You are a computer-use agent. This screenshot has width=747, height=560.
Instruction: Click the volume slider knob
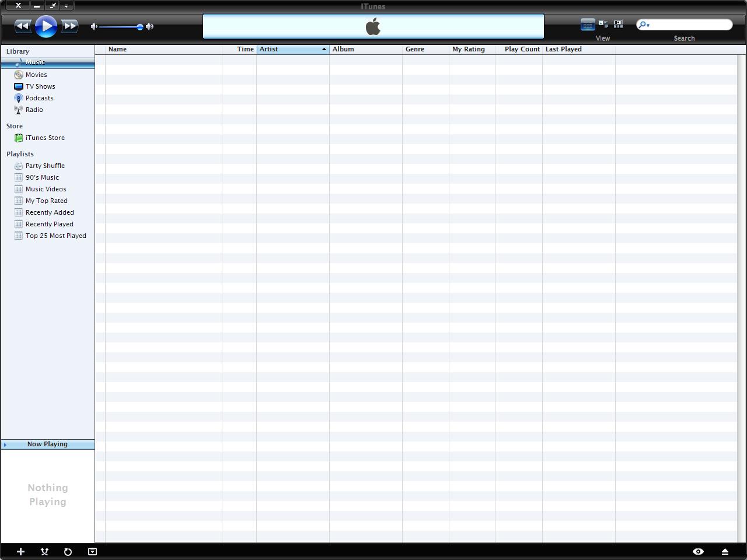(140, 27)
